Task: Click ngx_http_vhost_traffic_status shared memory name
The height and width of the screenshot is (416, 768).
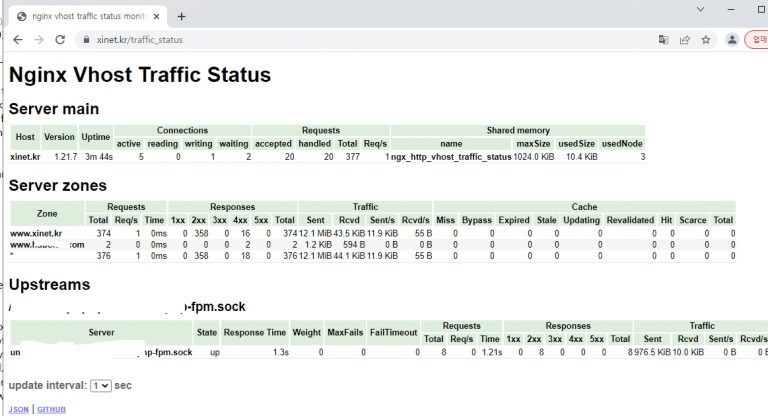Action: coord(451,157)
